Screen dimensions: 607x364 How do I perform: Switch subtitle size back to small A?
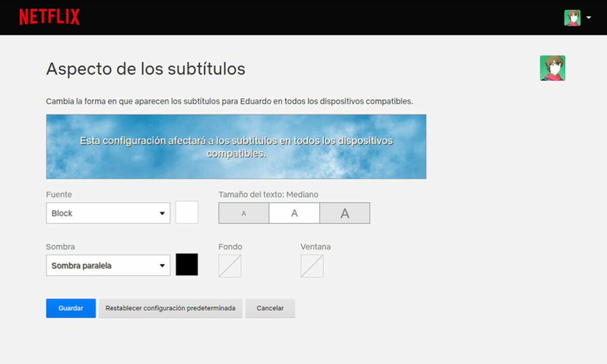click(243, 213)
